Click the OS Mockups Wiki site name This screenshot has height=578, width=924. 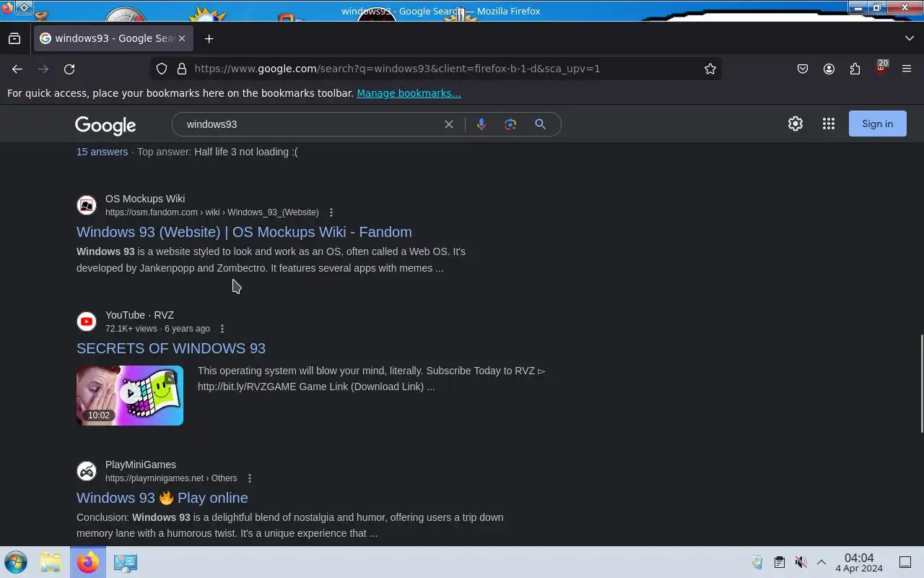click(x=145, y=199)
